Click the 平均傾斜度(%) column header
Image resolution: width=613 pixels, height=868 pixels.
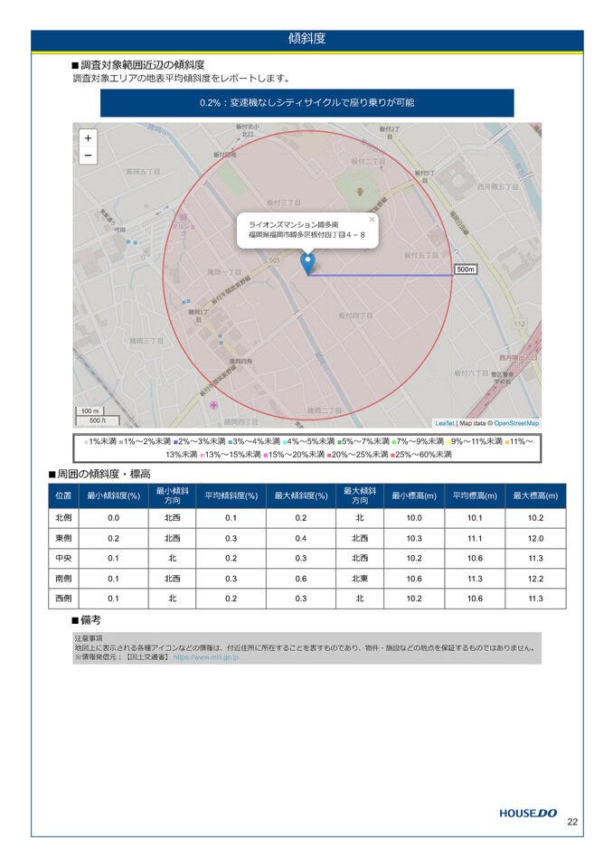point(231,495)
